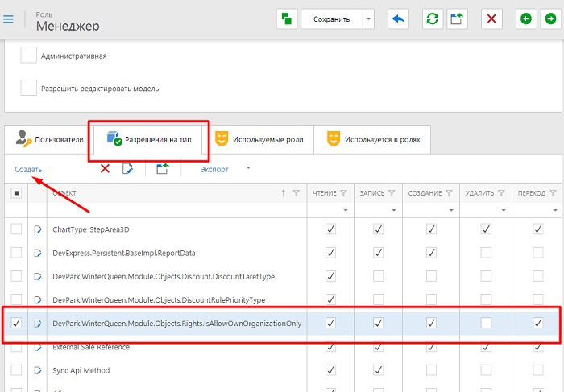Open the Сохранить dropdown arrow

[x=368, y=19]
